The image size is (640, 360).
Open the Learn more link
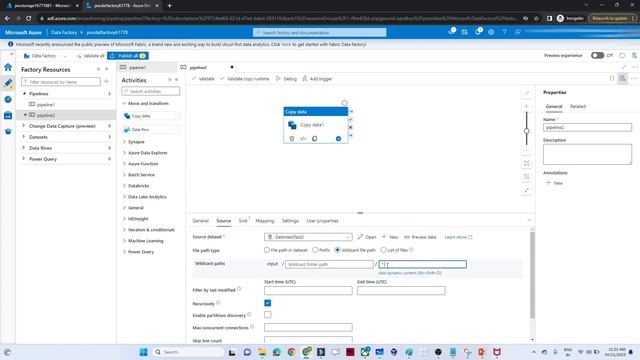pos(458,237)
